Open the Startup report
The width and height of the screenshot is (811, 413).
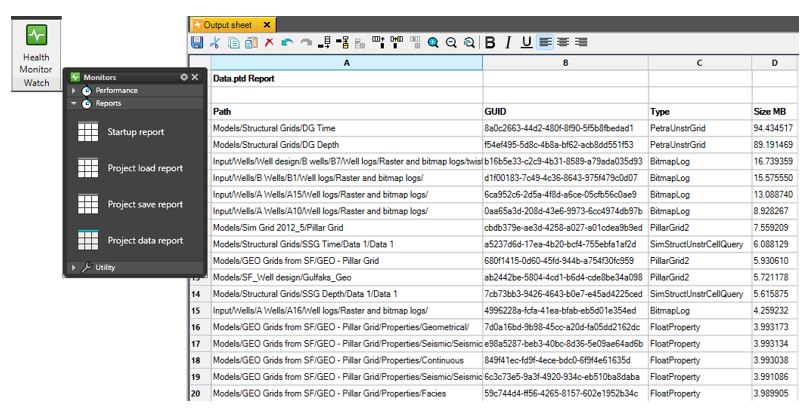[136, 132]
